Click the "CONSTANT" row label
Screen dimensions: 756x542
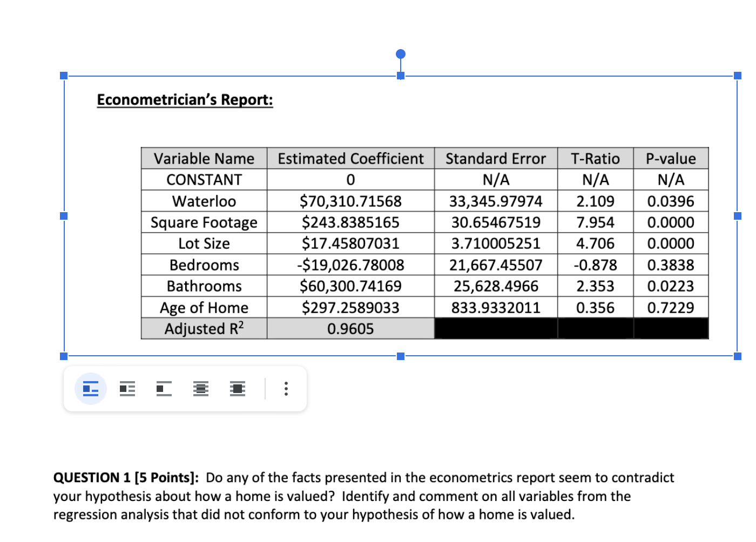[204, 180]
